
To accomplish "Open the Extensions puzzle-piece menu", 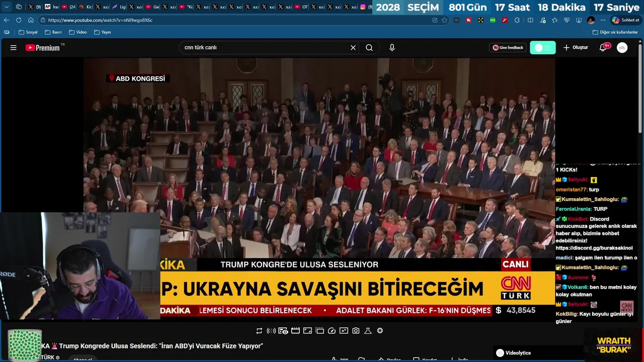I will (517, 20).
